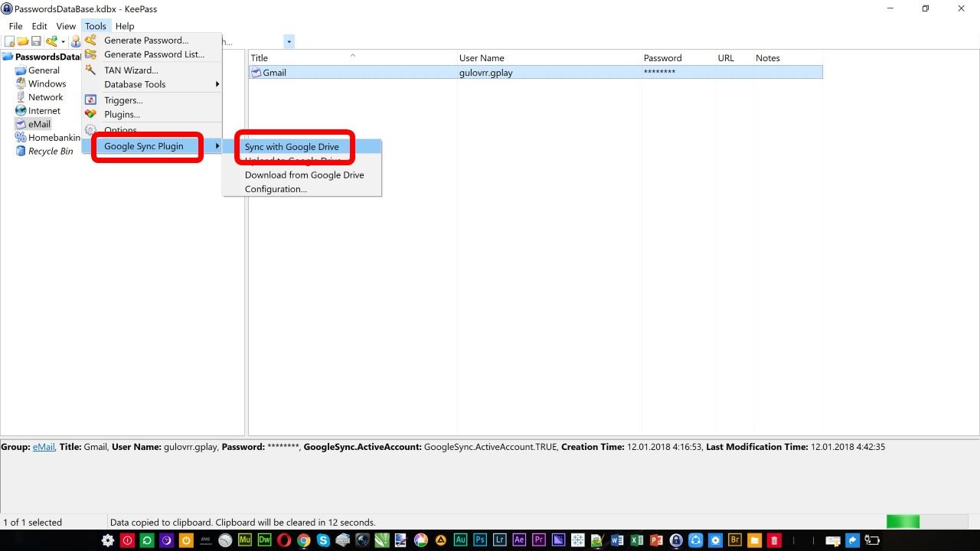
Task: Open Microsoft Excel from taskbar
Action: pos(637,540)
